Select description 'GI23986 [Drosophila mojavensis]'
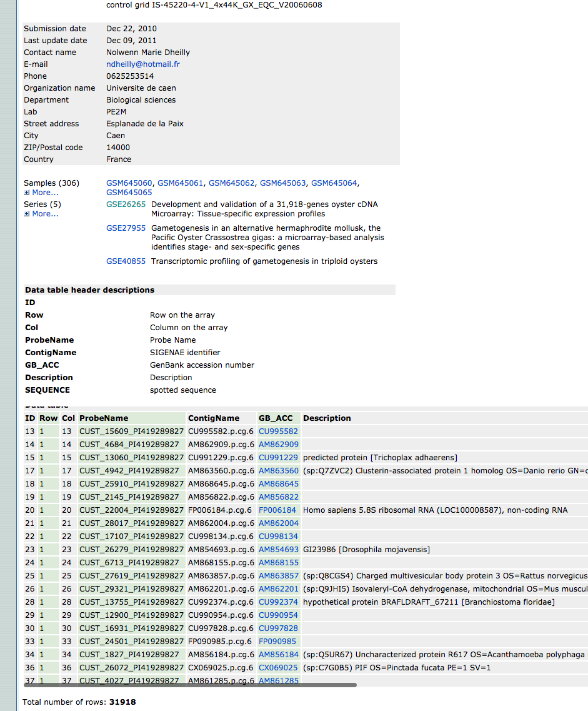 (366, 550)
